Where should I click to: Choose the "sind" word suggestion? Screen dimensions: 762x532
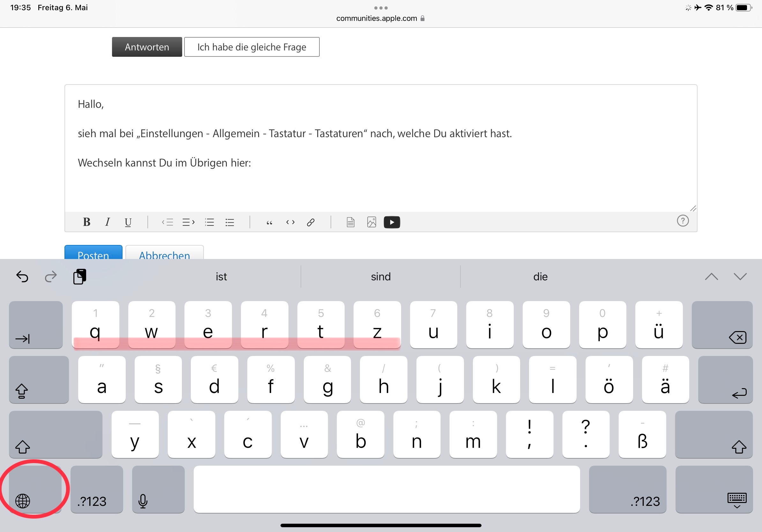click(381, 276)
